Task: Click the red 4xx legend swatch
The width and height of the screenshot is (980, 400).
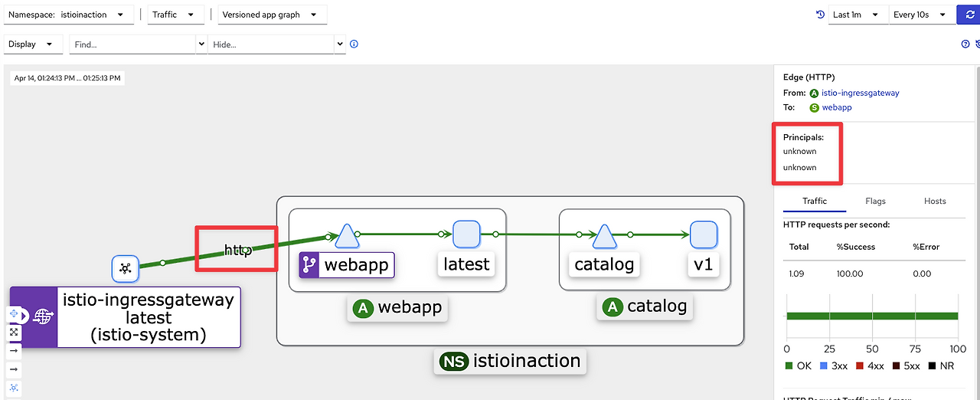Action: pos(860,366)
